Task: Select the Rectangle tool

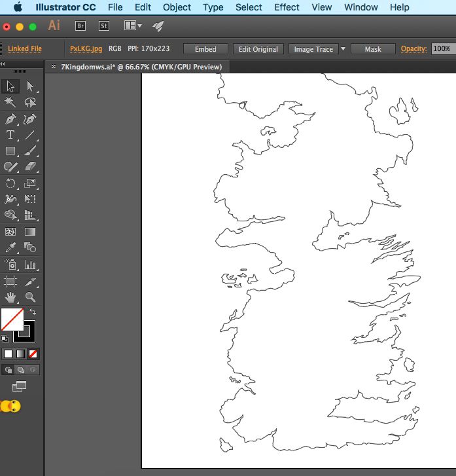Action: 10,151
